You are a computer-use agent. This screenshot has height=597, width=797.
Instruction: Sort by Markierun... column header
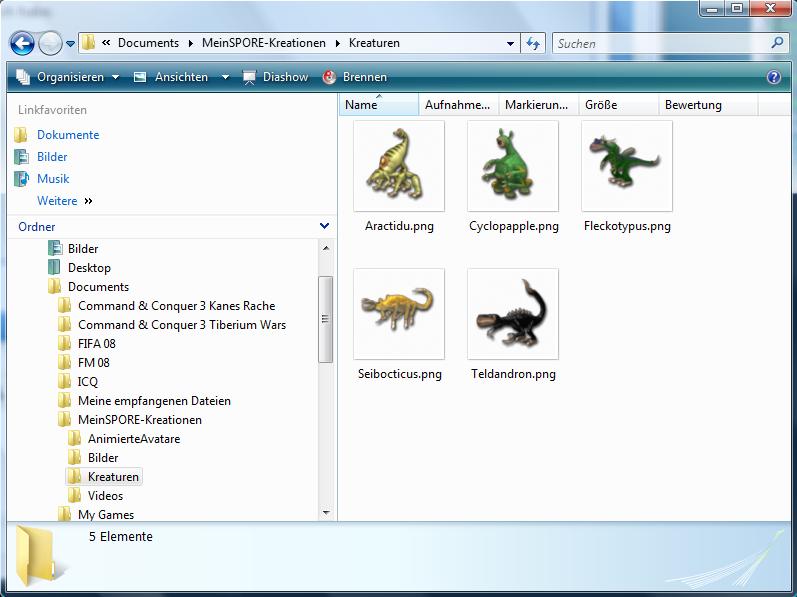[539, 105]
